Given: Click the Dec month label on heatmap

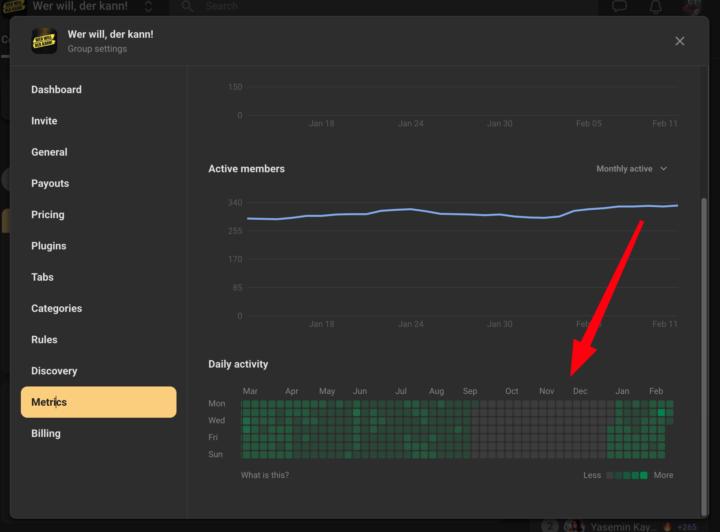Looking at the screenshot, I should click(x=580, y=391).
